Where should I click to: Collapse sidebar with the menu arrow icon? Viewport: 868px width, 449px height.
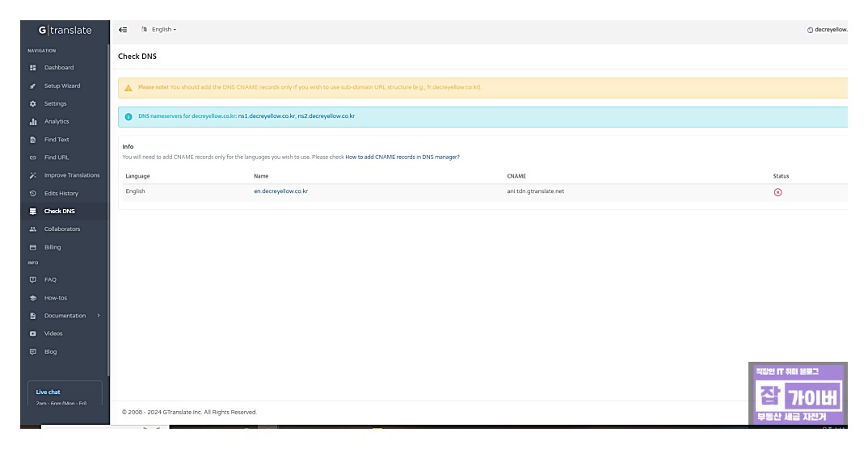tap(123, 30)
